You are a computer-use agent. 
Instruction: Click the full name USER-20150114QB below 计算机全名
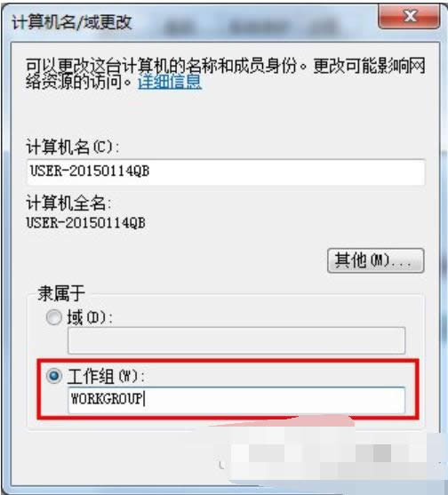coord(86,223)
